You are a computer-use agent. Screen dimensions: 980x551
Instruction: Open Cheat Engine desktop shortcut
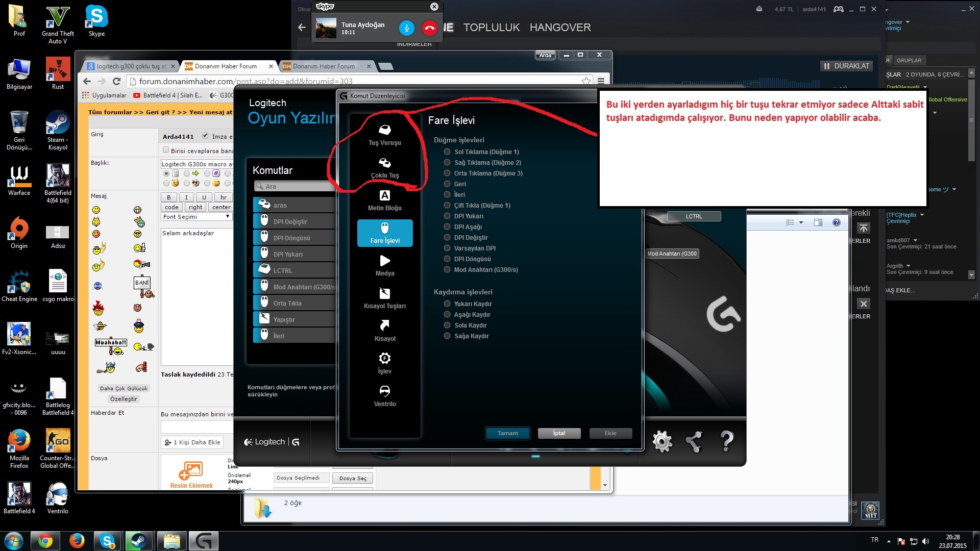pos(19,287)
